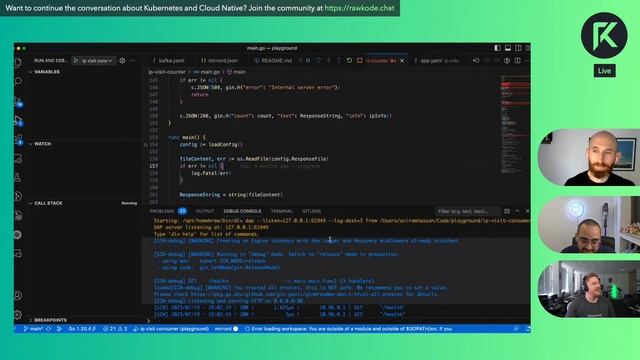640x360 pixels.
Task: Open editor more actions ellipsis
Action: [x=527, y=60]
